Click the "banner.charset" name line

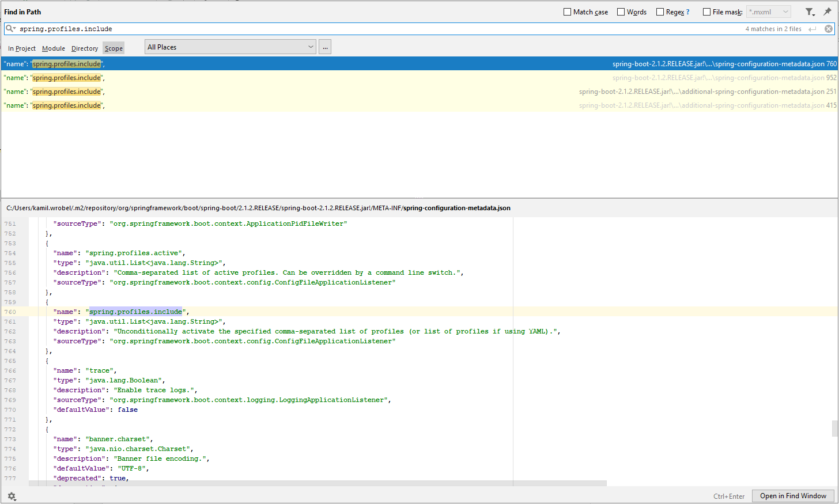103,439
